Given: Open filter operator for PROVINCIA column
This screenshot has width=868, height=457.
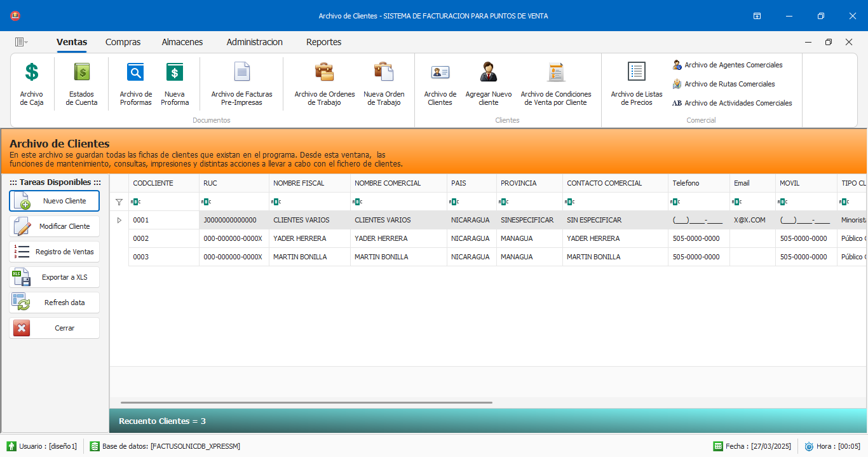Looking at the screenshot, I should [503, 202].
